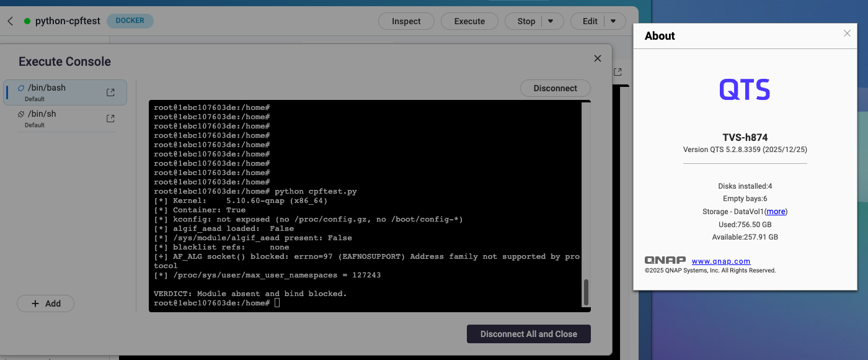Click the /bin/sh terminal unlinked icon

tap(21, 114)
